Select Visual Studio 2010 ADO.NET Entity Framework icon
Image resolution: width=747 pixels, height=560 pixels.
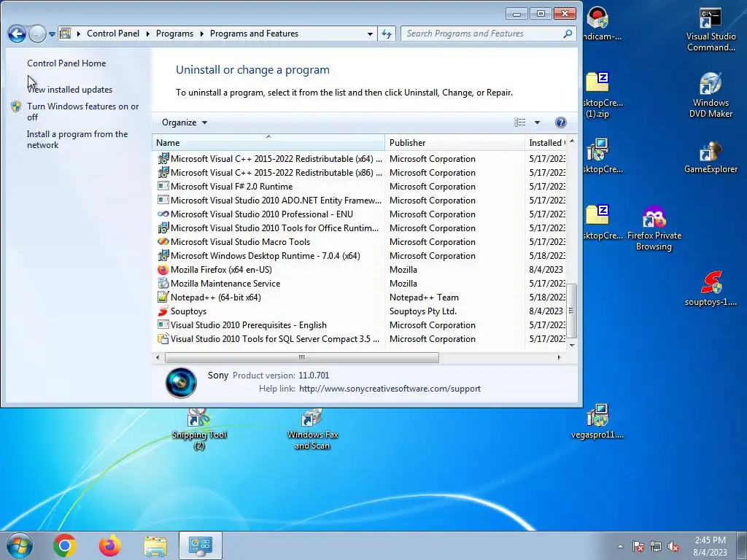tap(163, 200)
